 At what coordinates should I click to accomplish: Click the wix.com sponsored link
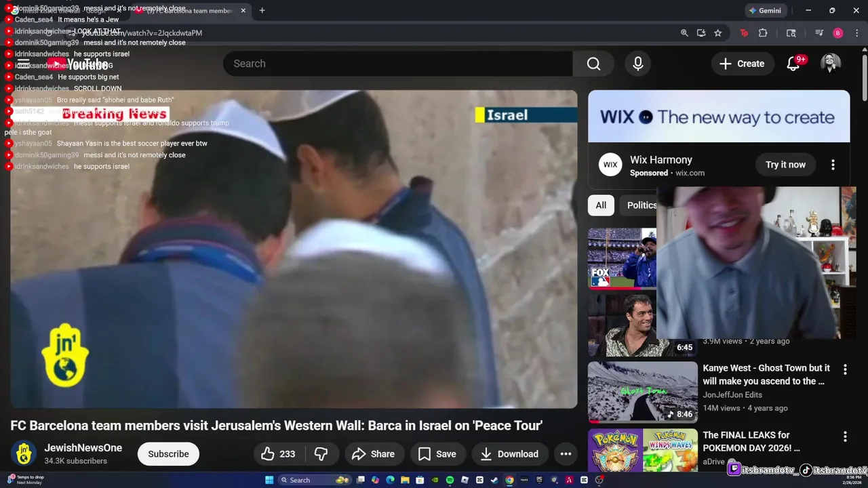click(x=690, y=173)
